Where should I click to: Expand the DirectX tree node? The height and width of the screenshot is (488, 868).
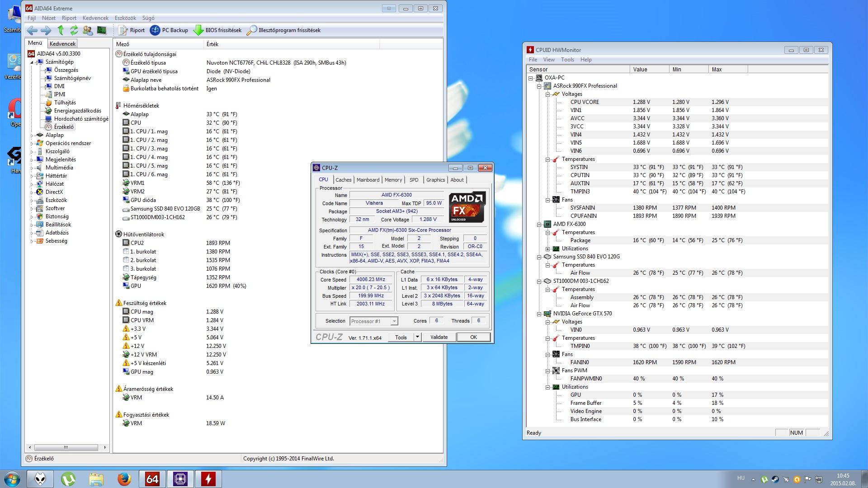pyautogui.click(x=32, y=192)
